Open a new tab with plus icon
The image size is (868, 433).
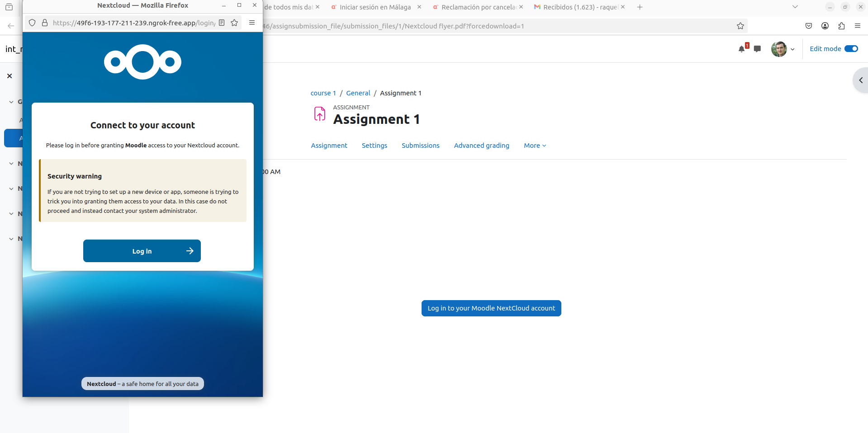point(640,7)
